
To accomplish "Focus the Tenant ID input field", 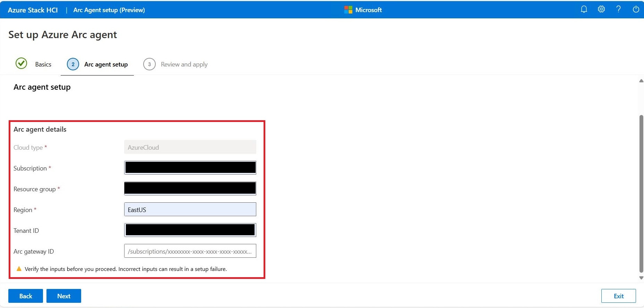I will point(190,230).
